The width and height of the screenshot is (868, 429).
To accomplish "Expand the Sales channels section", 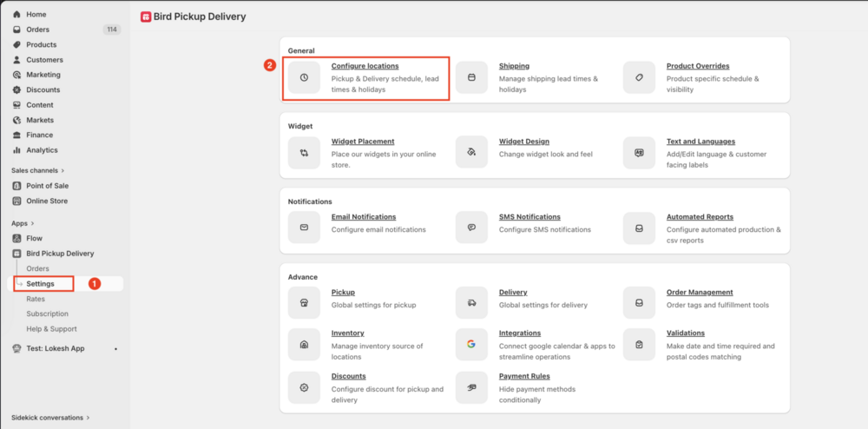I will click(38, 170).
